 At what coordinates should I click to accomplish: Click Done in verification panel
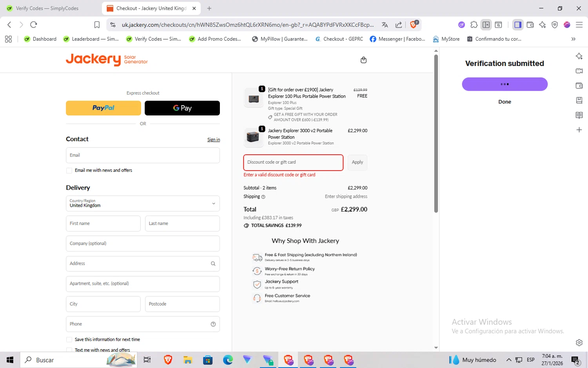tap(505, 102)
